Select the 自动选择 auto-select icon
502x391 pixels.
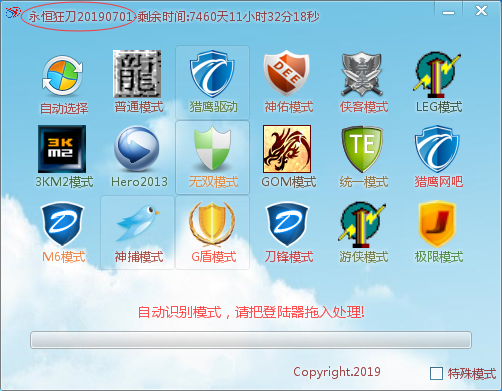coord(62,76)
